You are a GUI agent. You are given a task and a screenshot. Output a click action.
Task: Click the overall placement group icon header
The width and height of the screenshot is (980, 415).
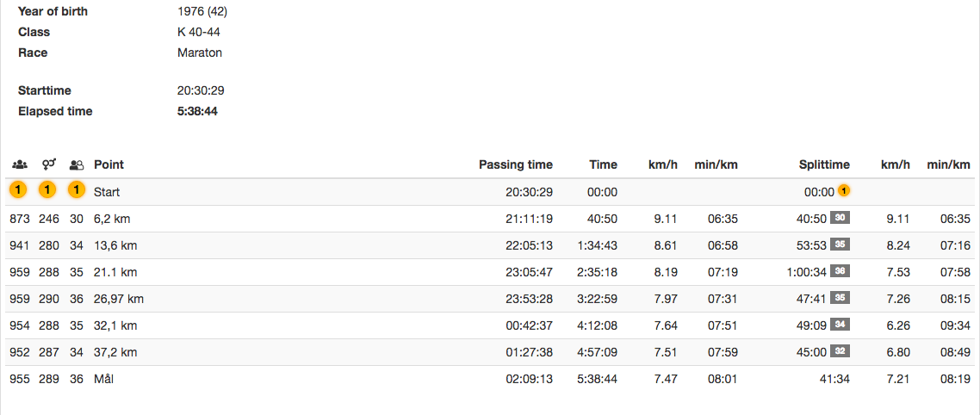(x=19, y=164)
